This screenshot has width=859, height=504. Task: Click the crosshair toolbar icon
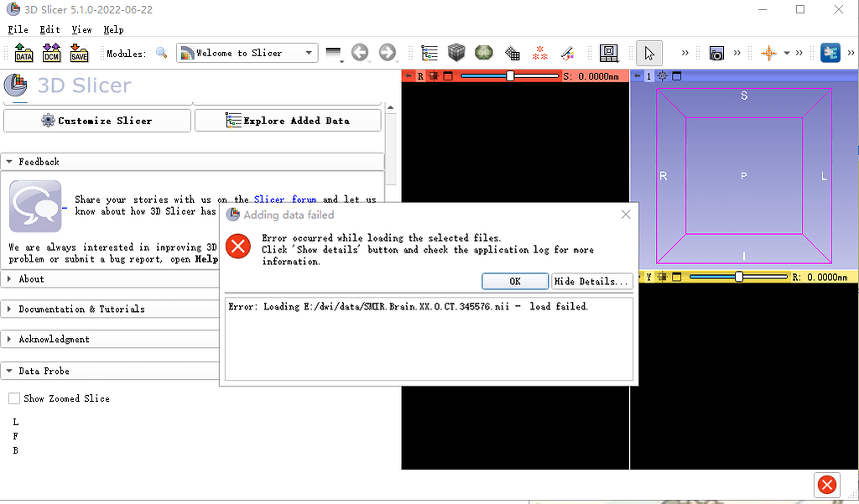[768, 52]
